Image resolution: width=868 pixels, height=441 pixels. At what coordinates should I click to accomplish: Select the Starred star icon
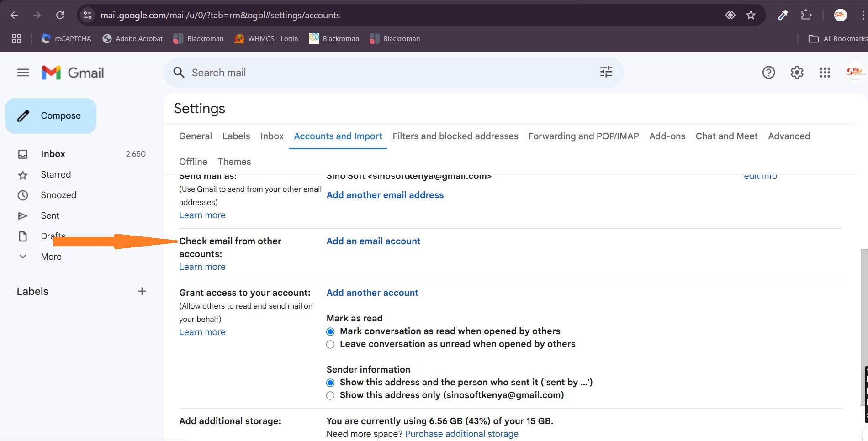click(x=23, y=174)
